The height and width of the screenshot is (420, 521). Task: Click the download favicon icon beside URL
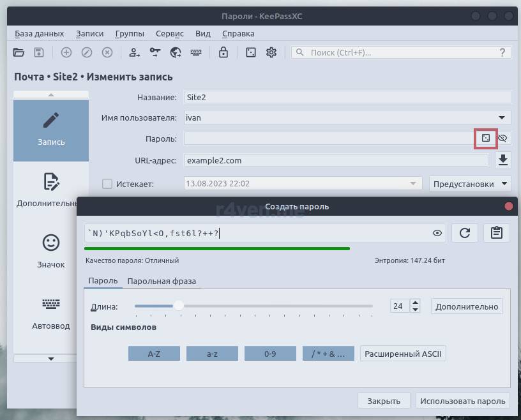(x=503, y=160)
